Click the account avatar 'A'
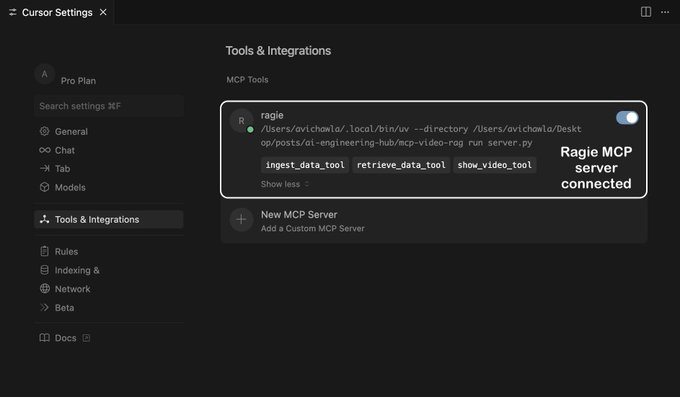This screenshot has width=680, height=397. click(x=44, y=74)
